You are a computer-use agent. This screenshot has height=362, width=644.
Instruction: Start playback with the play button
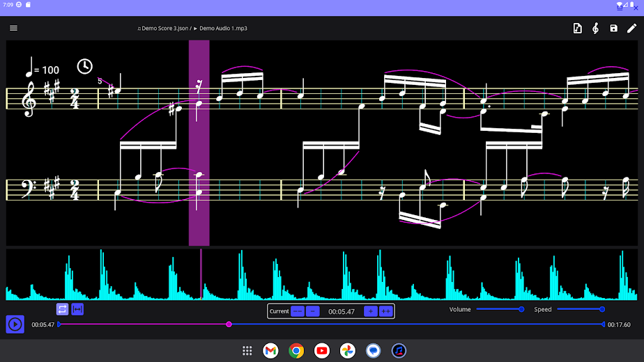[x=15, y=324]
